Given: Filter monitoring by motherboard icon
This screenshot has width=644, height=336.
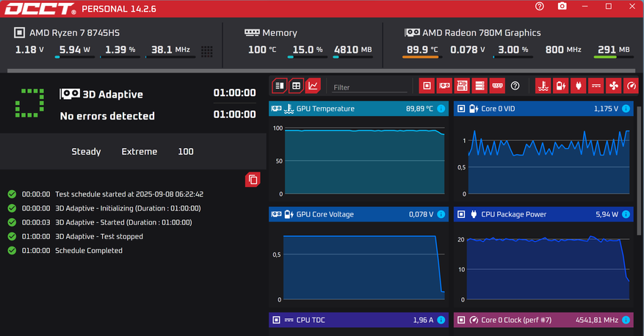Looking at the screenshot, I should pos(462,86).
